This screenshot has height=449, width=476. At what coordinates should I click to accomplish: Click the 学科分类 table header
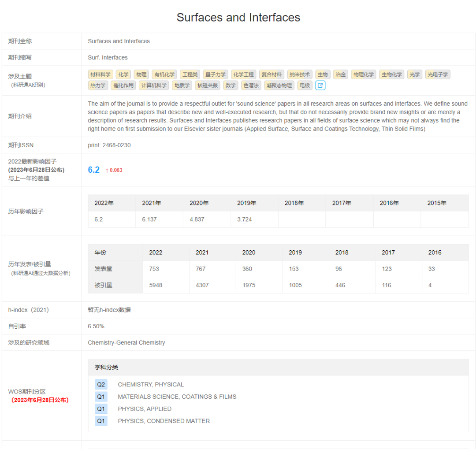(x=106, y=367)
